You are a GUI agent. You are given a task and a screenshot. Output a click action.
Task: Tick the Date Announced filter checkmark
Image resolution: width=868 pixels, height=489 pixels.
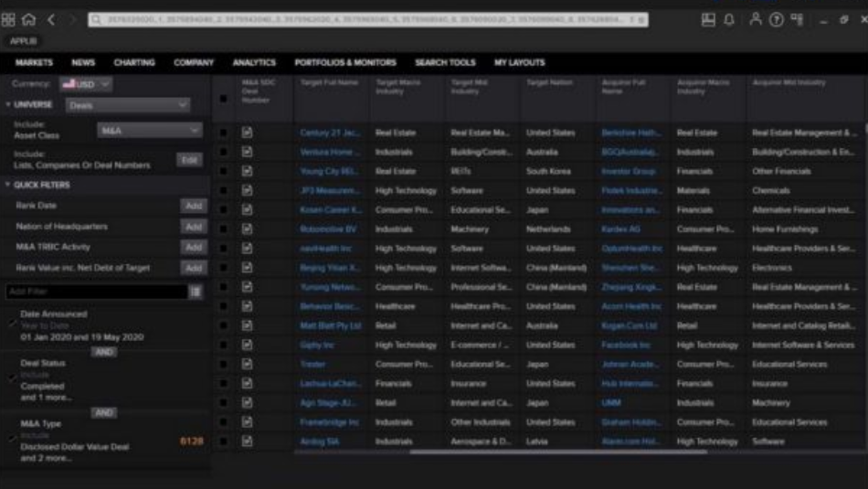click(x=13, y=321)
